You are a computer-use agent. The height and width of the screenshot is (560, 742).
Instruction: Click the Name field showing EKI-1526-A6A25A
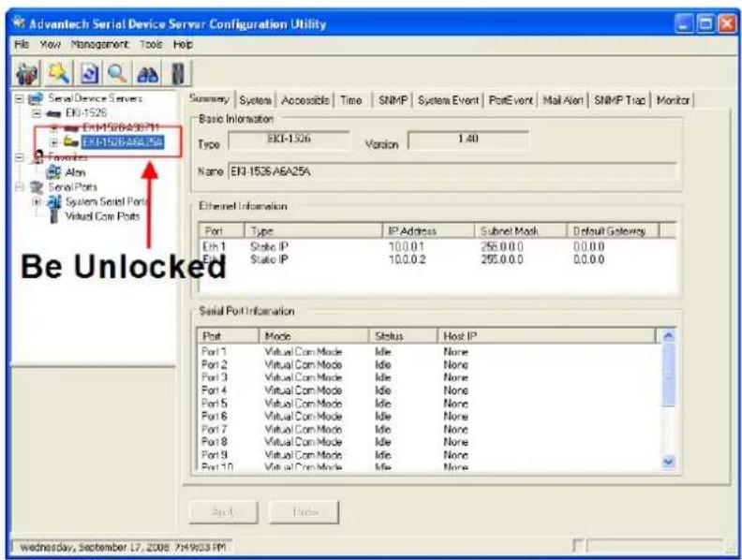(x=452, y=171)
